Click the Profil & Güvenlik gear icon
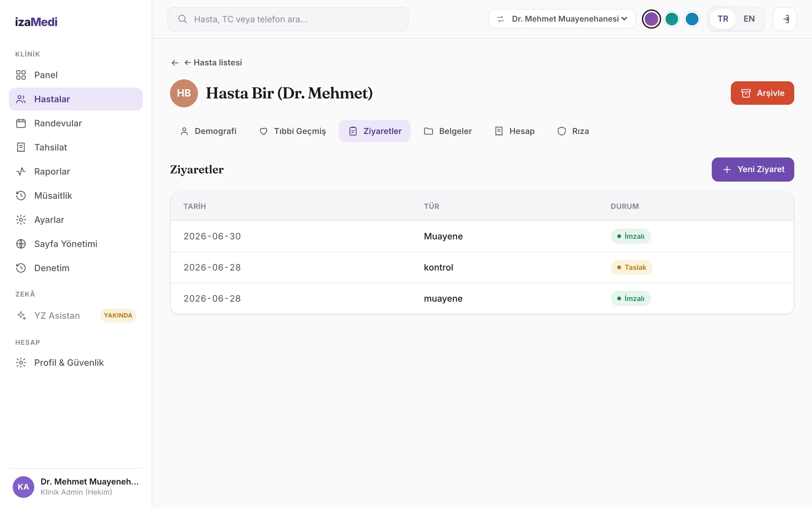812x508 pixels. click(x=21, y=363)
